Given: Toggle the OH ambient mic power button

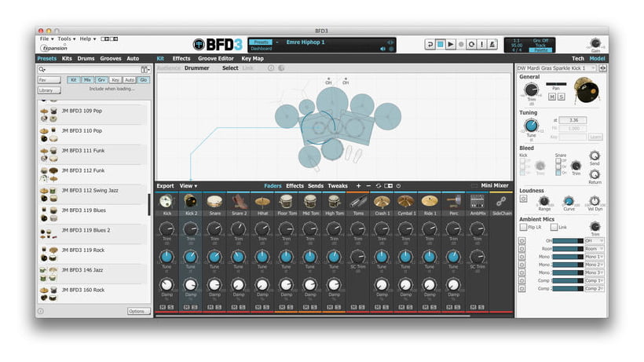Looking at the screenshot, I should (521, 241).
